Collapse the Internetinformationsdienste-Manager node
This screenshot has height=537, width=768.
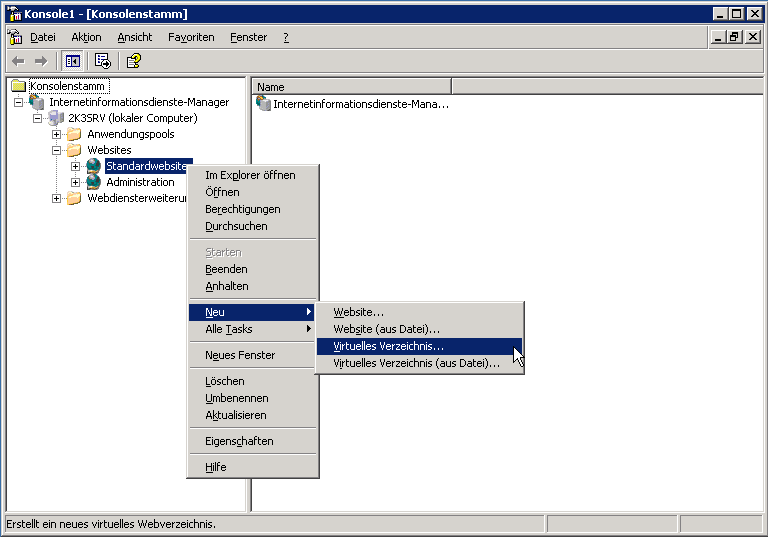(x=18, y=102)
